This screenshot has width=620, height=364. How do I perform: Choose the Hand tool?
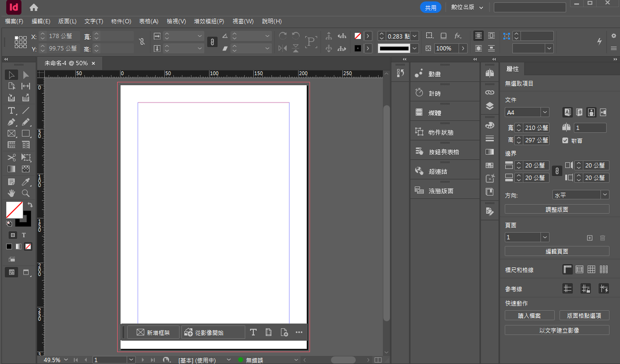click(12, 193)
